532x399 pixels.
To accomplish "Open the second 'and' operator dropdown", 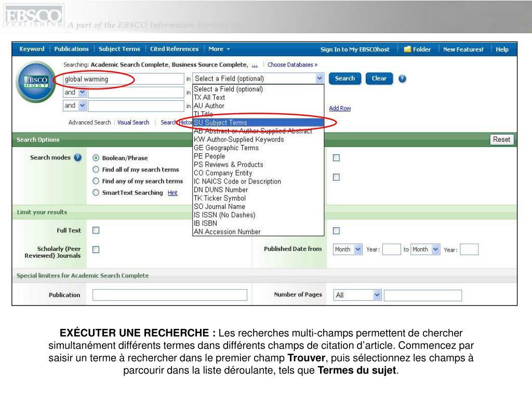I will (83, 105).
